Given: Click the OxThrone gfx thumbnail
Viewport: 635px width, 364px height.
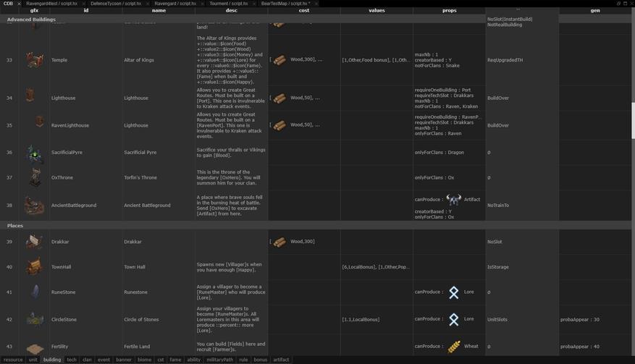Looking at the screenshot, I should pos(34,177).
